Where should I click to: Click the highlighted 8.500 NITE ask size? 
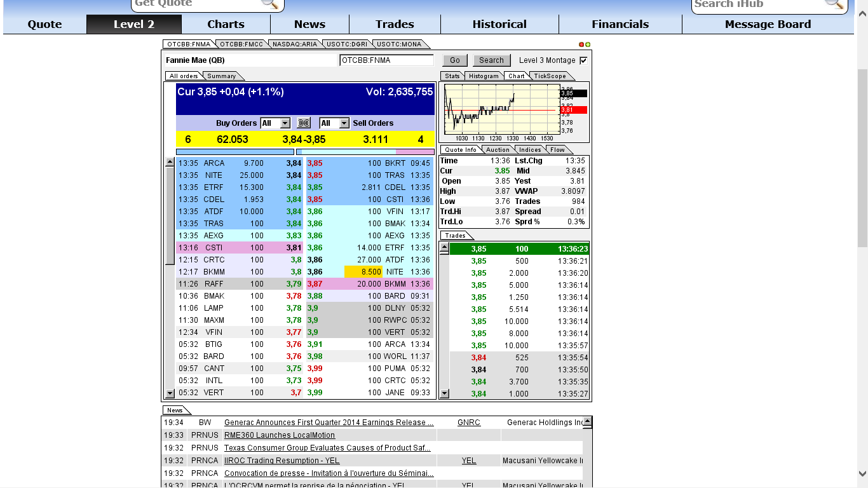pos(363,272)
